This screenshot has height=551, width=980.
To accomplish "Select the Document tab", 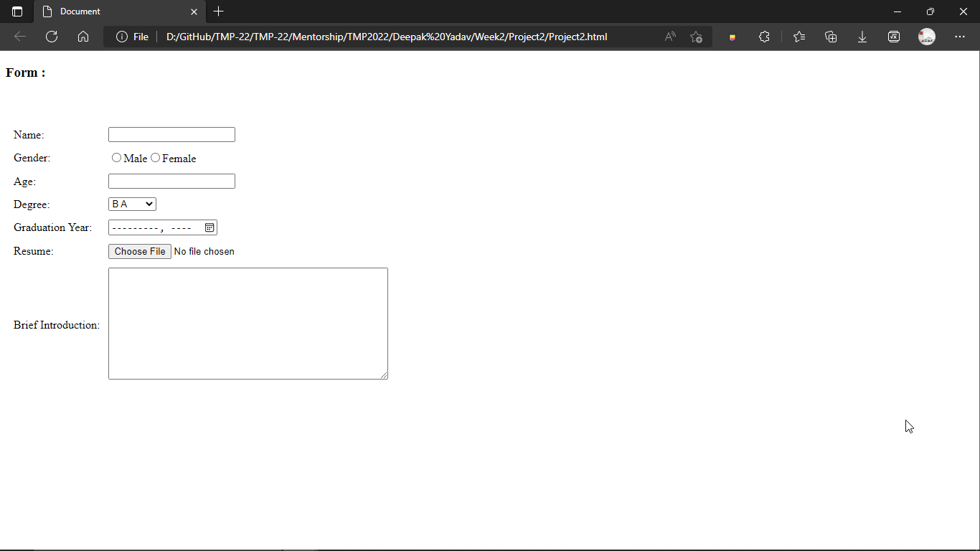I will [x=120, y=11].
